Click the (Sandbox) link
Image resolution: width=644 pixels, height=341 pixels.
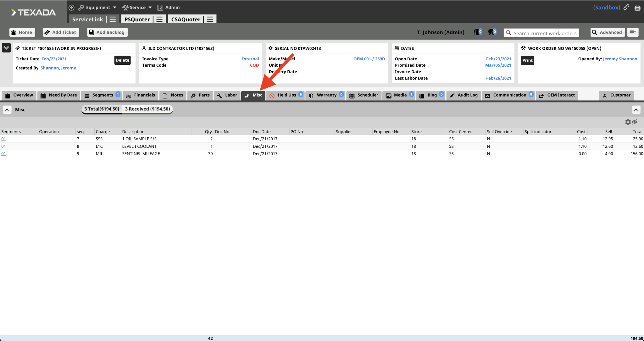coord(607,8)
